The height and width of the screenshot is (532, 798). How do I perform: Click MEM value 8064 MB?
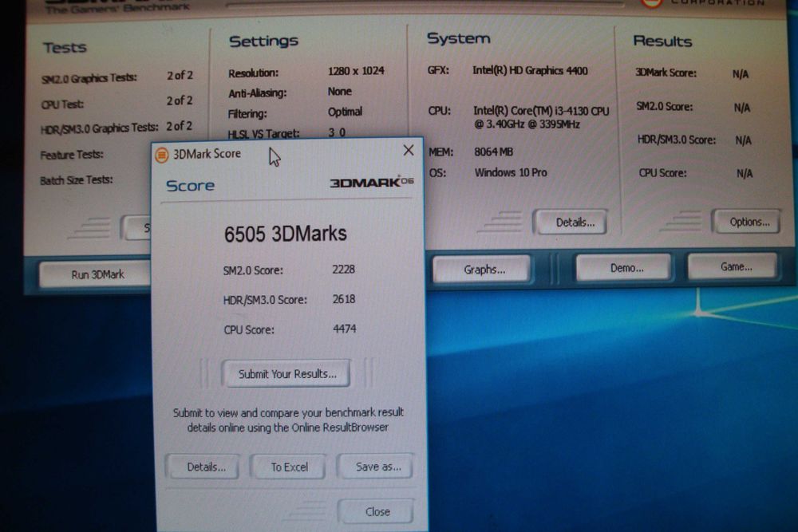493,152
